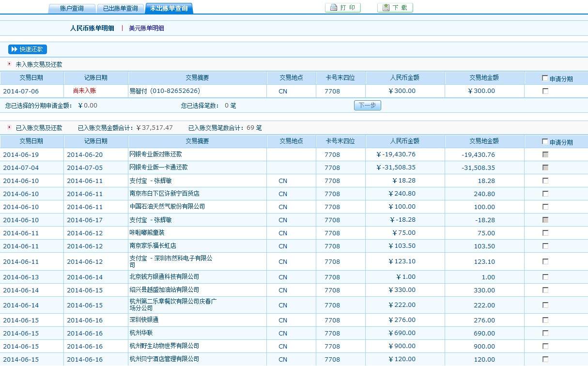Switch to 已出账单查询 tab

(x=120, y=8)
